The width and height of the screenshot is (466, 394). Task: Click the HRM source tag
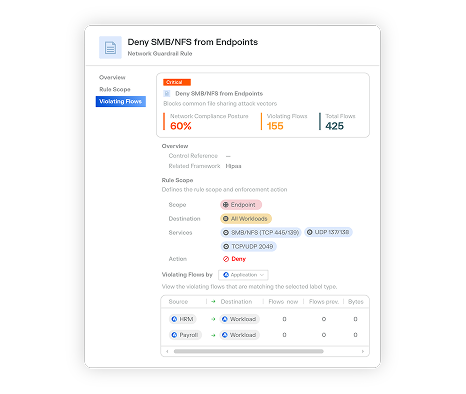point(183,319)
